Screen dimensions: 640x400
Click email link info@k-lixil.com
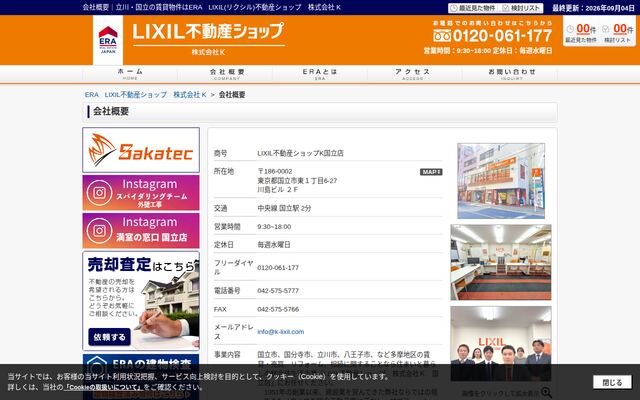pos(280,332)
